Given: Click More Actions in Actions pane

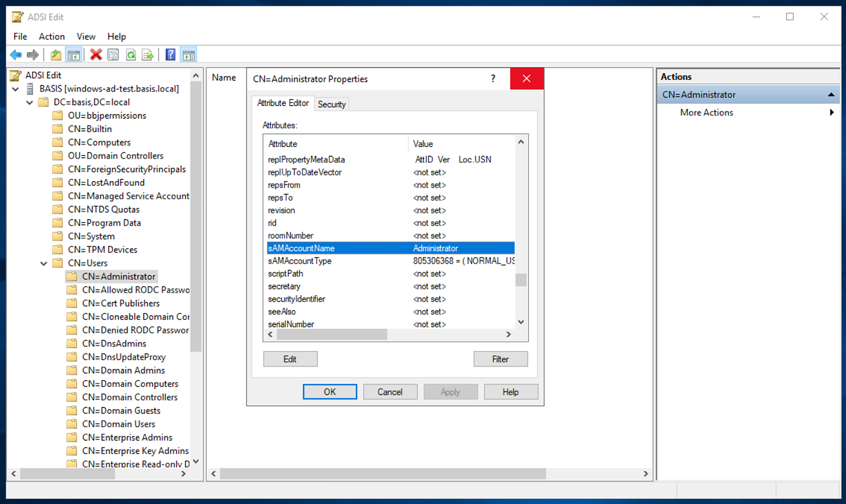Looking at the screenshot, I should [x=706, y=113].
